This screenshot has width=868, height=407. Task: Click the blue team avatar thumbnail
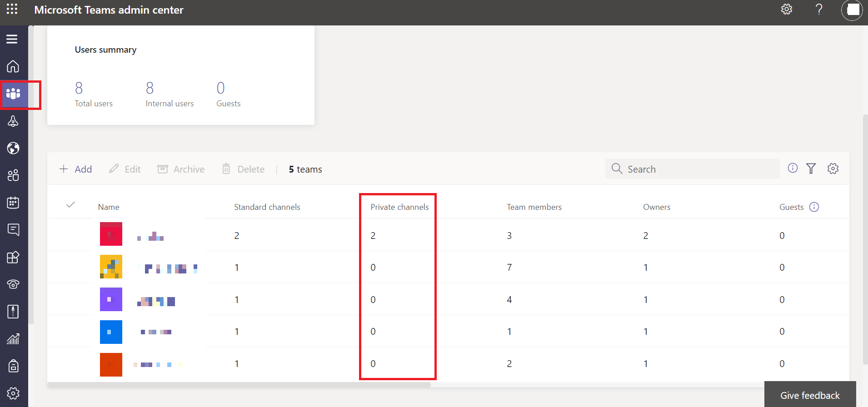pos(111,332)
